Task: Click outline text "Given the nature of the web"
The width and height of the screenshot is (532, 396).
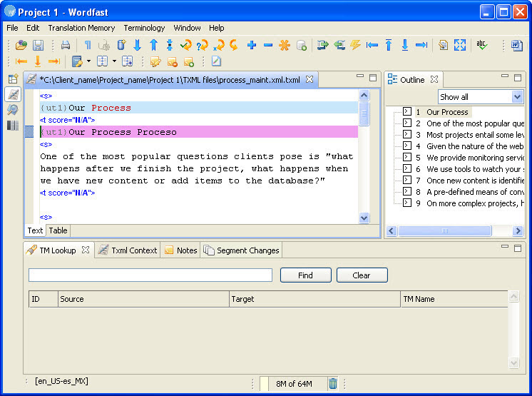Action: click(x=475, y=146)
